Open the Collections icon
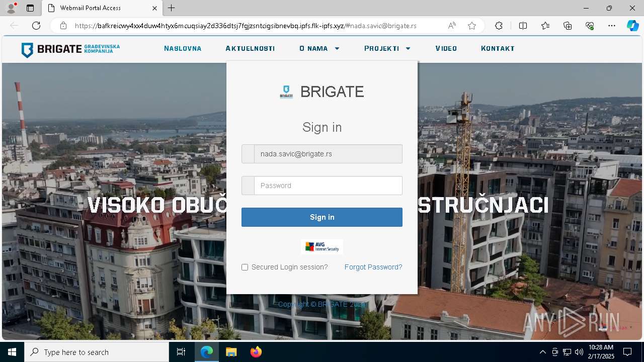The height and width of the screenshot is (362, 644). [x=568, y=26]
